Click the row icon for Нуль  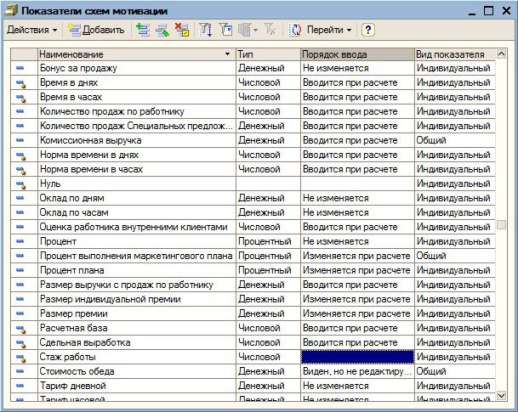point(21,184)
